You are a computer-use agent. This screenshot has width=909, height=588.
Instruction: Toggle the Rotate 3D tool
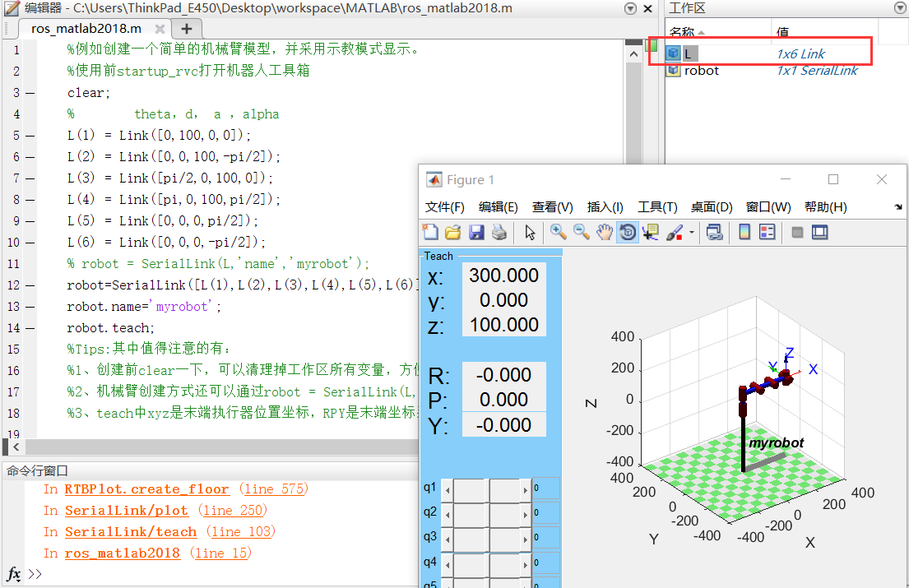point(628,232)
